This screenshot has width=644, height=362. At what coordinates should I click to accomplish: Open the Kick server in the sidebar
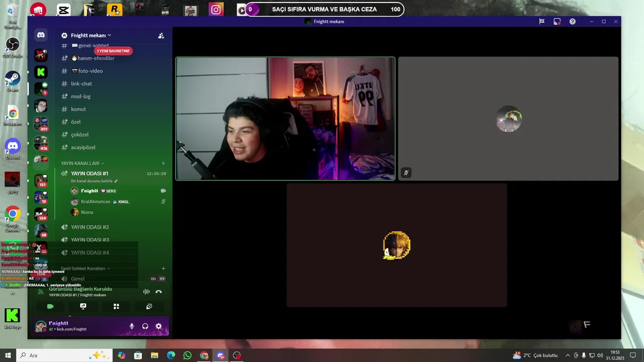[x=41, y=72]
